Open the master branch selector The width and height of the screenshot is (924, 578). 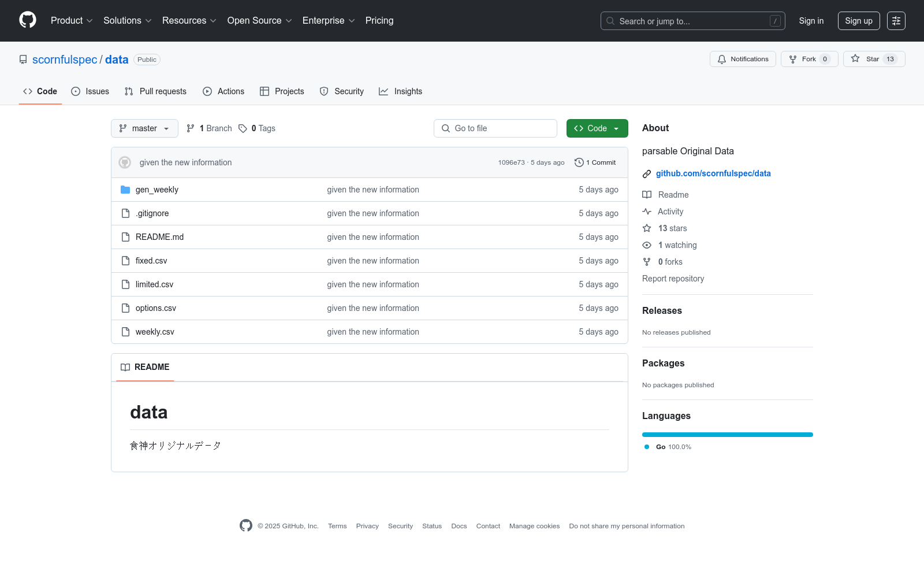click(x=144, y=128)
